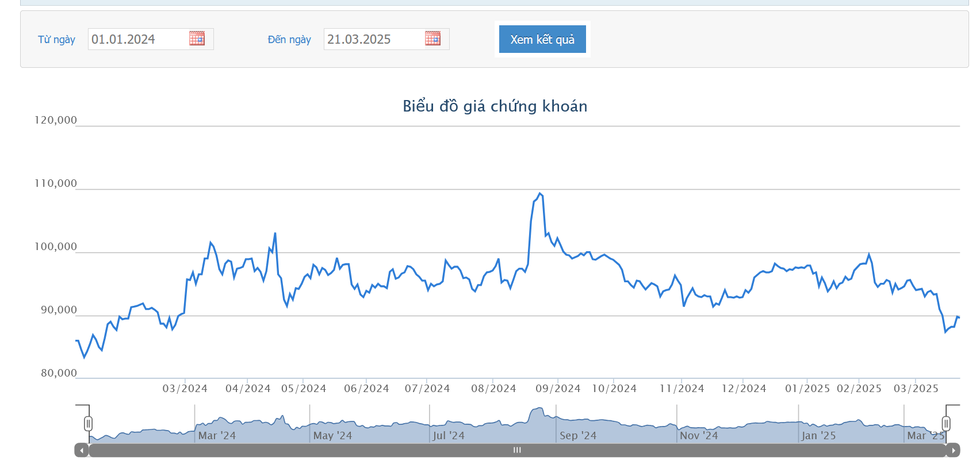Click the 05/2024 x-axis label
The height and width of the screenshot is (476, 980).
click(304, 389)
